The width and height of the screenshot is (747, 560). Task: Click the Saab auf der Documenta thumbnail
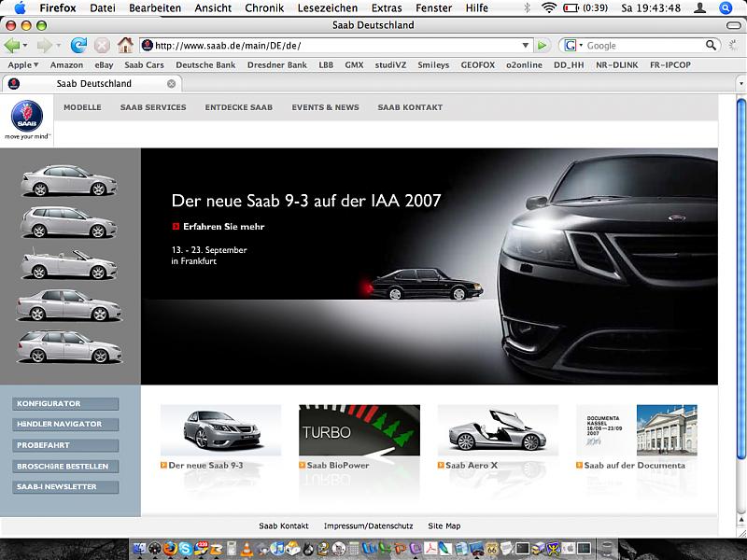[637, 430]
